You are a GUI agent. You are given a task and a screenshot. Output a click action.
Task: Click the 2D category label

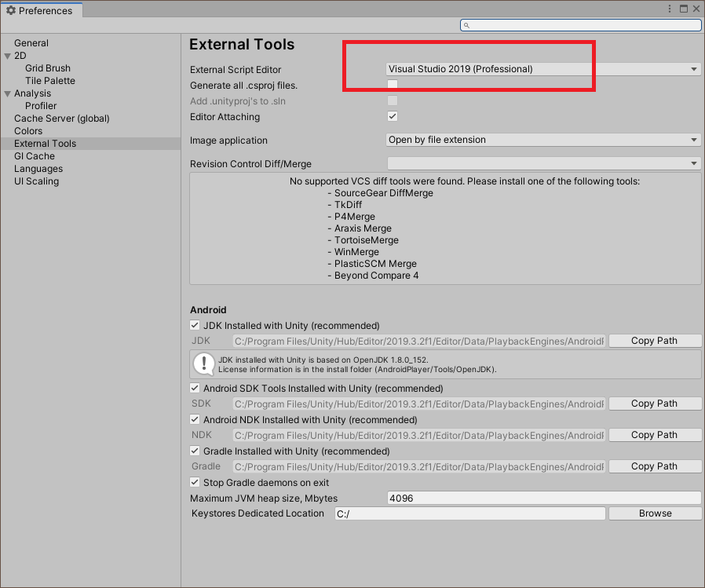click(x=20, y=56)
